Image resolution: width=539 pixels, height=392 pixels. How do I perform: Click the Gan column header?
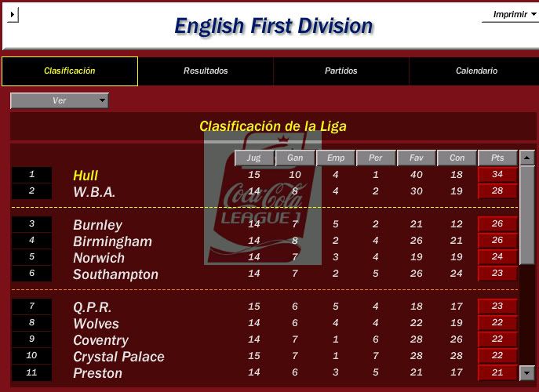point(295,158)
